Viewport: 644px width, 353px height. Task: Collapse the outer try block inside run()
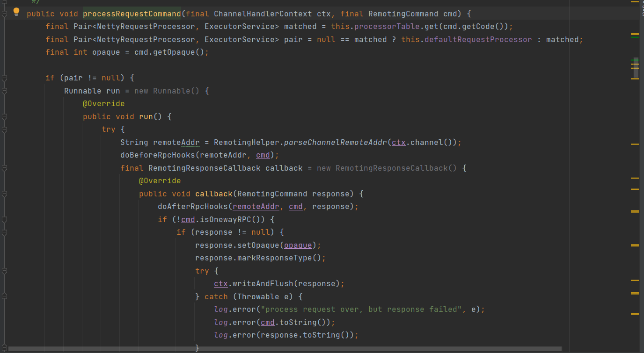4,130
